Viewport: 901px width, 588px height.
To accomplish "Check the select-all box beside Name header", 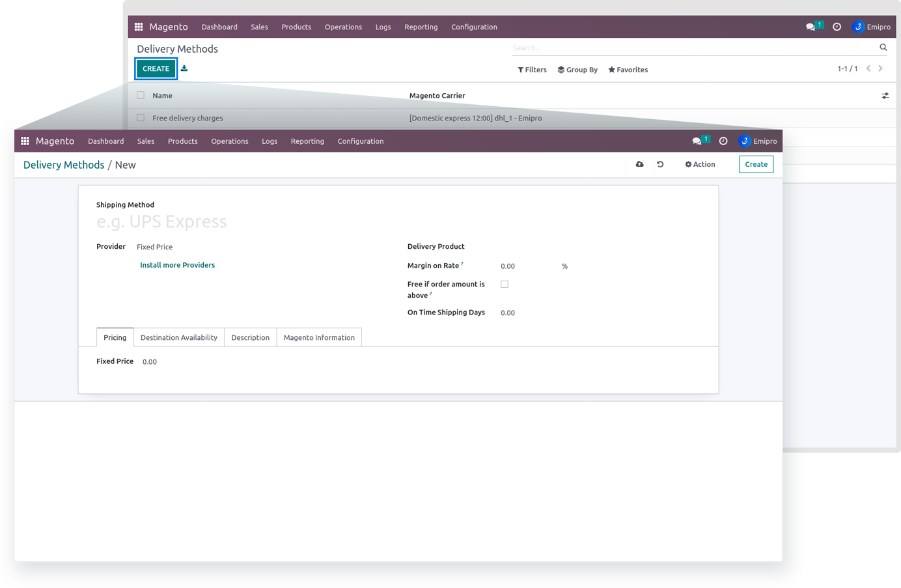I will tap(141, 96).
